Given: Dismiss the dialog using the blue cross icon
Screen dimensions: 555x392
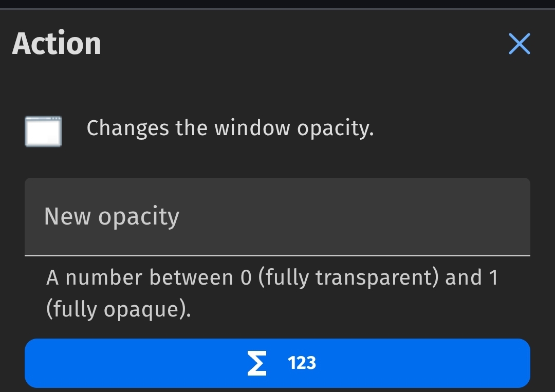Looking at the screenshot, I should (x=519, y=44).
